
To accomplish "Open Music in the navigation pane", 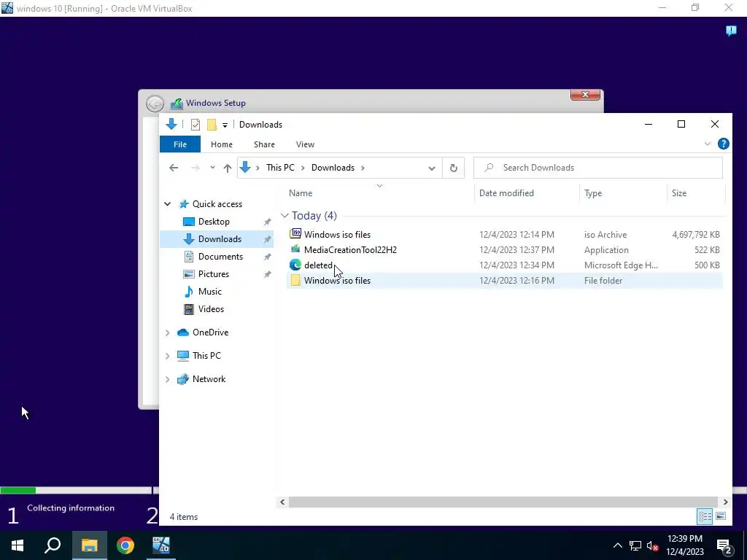I will click(x=209, y=292).
